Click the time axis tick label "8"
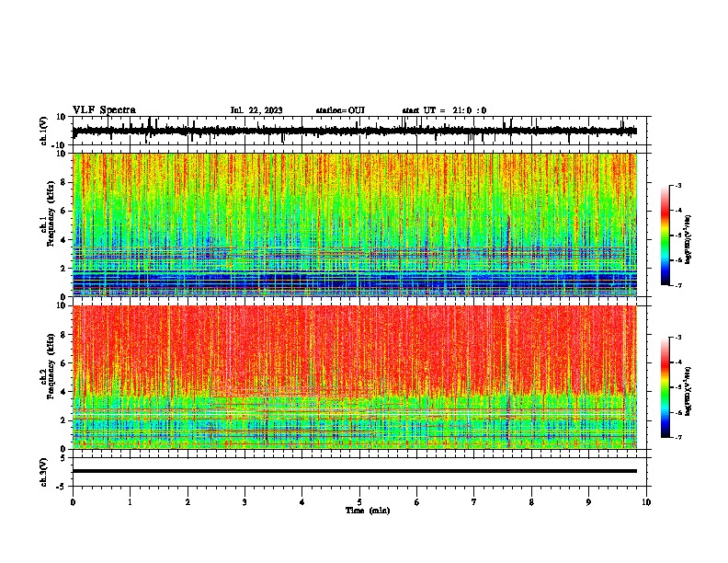Image resolution: width=728 pixels, height=563 pixels. point(531,502)
